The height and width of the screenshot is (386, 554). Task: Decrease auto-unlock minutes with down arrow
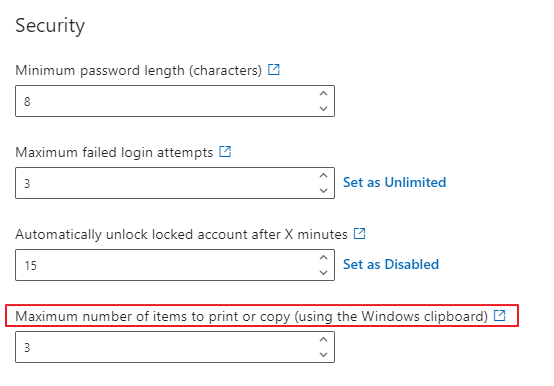(323, 273)
